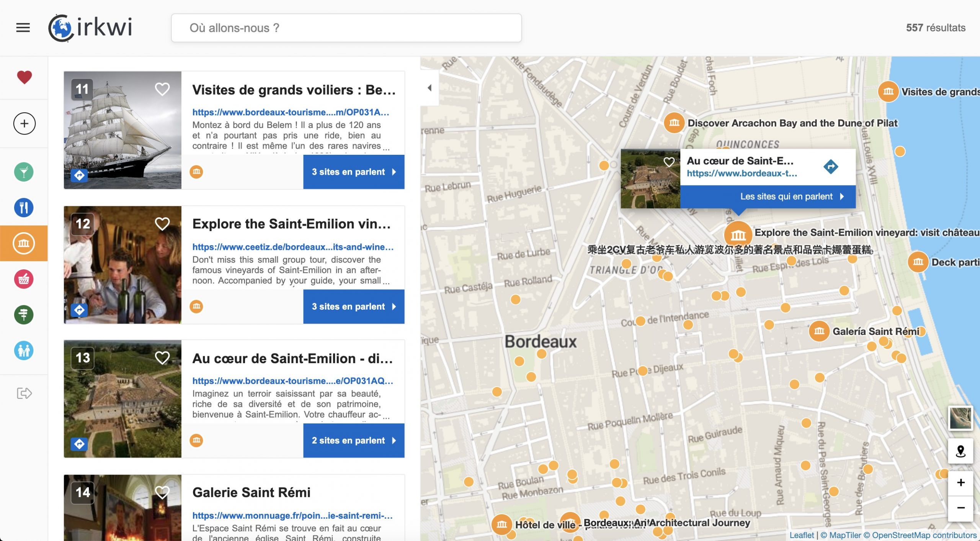Collapse the results list panel arrow
980x541 pixels.
pyautogui.click(x=430, y=88)
